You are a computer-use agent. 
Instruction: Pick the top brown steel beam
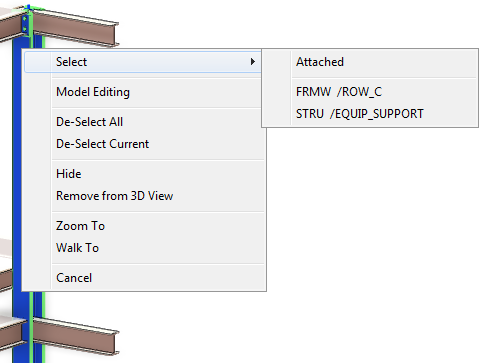tap(77, 28)
